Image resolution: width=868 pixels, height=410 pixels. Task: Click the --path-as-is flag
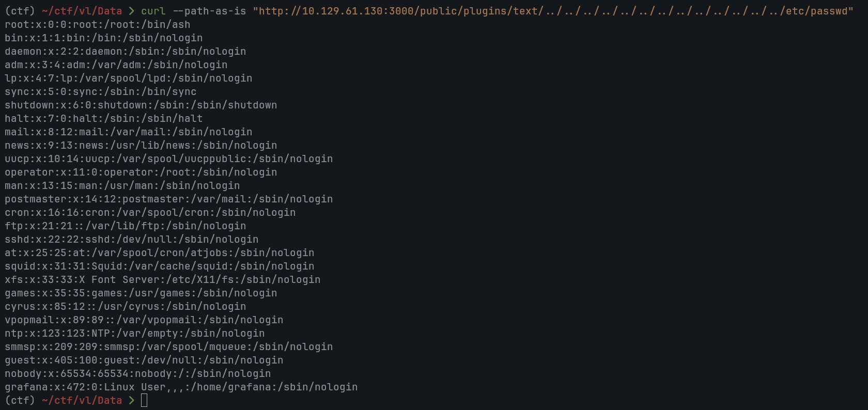point(209,11)
